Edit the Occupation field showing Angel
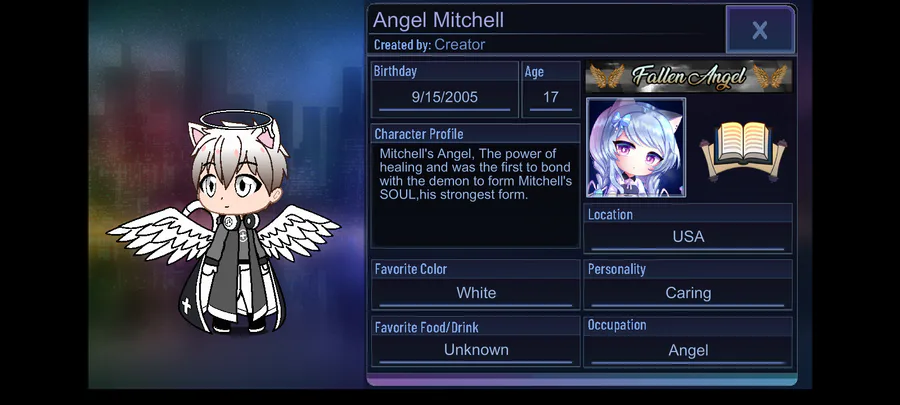The width and height of the screenshot is (900, 405). (x=688, y=350)
